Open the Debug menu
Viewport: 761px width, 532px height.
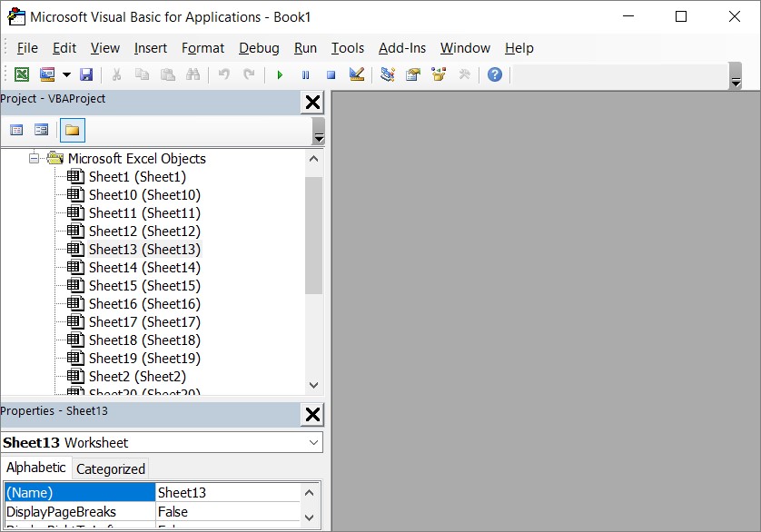pos(259,48)
